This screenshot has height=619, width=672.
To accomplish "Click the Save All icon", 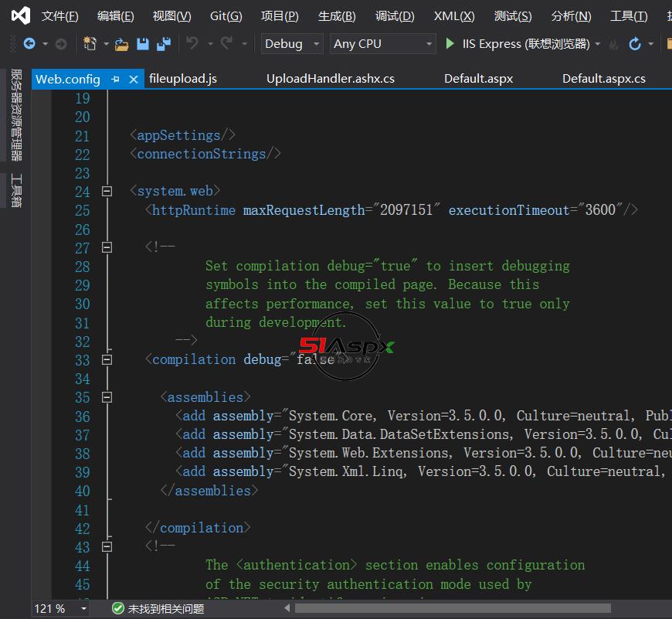I will [163, 44].
